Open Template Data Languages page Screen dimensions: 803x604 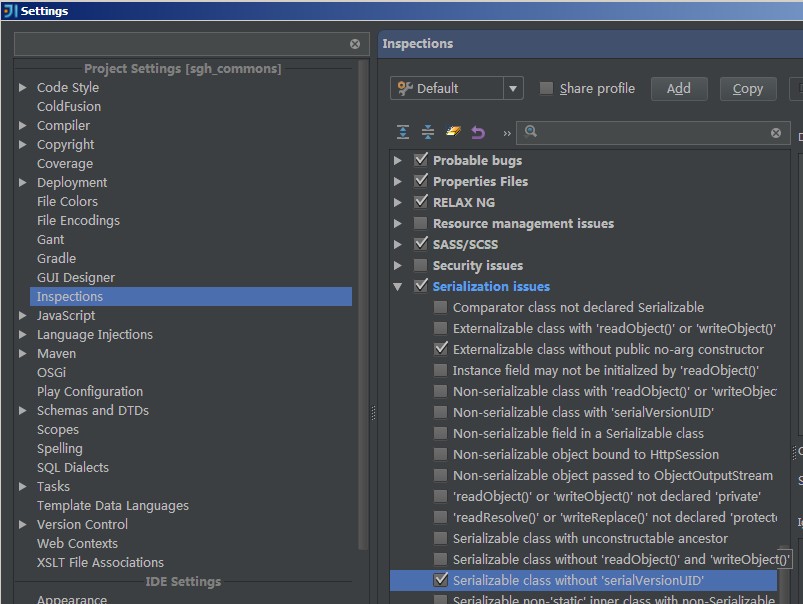(113, 506)
